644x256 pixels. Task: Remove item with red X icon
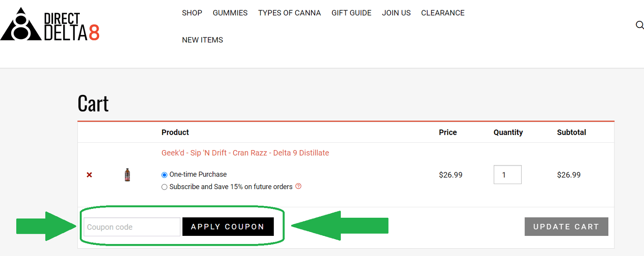(89, 175)
